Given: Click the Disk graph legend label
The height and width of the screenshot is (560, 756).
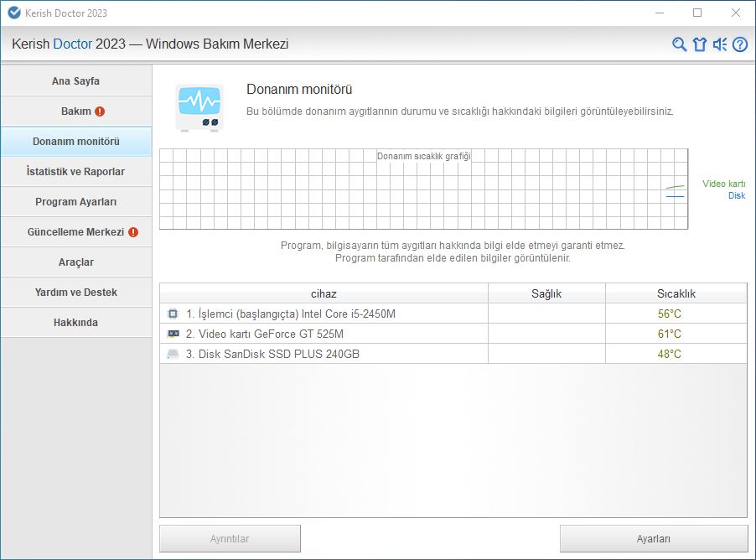Looking at the screenshot, I should coord(737,195).
